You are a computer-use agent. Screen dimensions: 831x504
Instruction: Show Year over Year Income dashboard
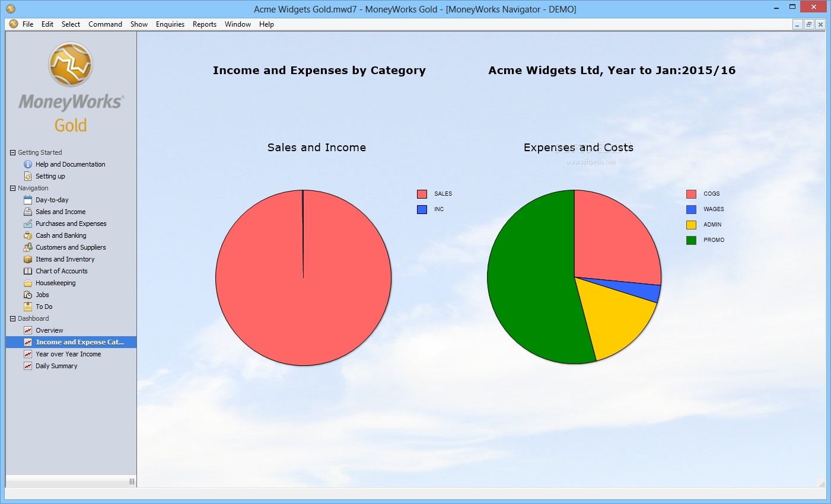click(x=68, y=354)
